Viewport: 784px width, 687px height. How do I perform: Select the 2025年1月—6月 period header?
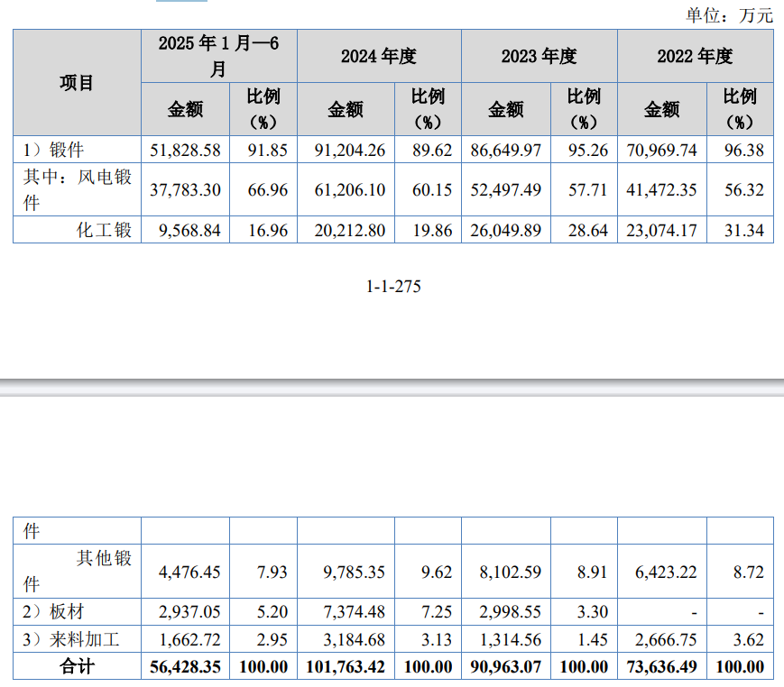click(x=218, y=56)
